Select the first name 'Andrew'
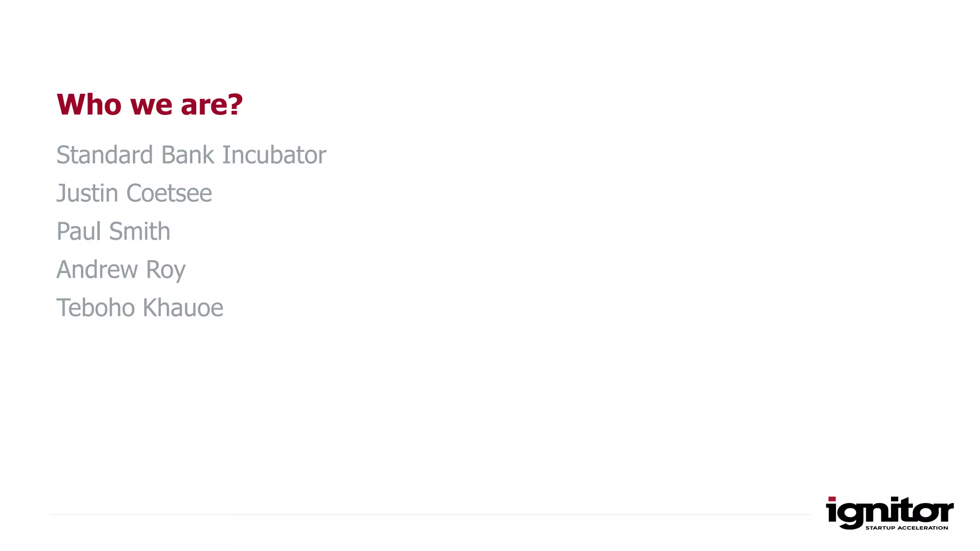This screenshot has height=551, width=980. [97, 270]
